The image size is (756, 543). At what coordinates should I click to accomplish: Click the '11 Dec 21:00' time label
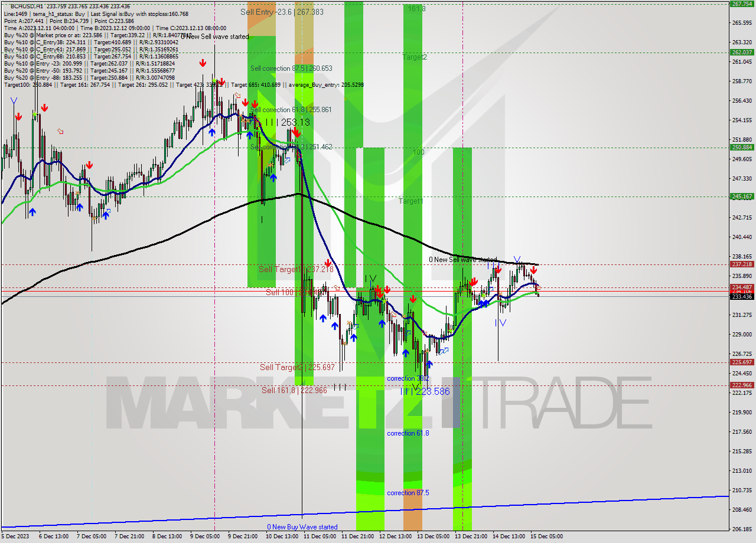pos(357,537)
